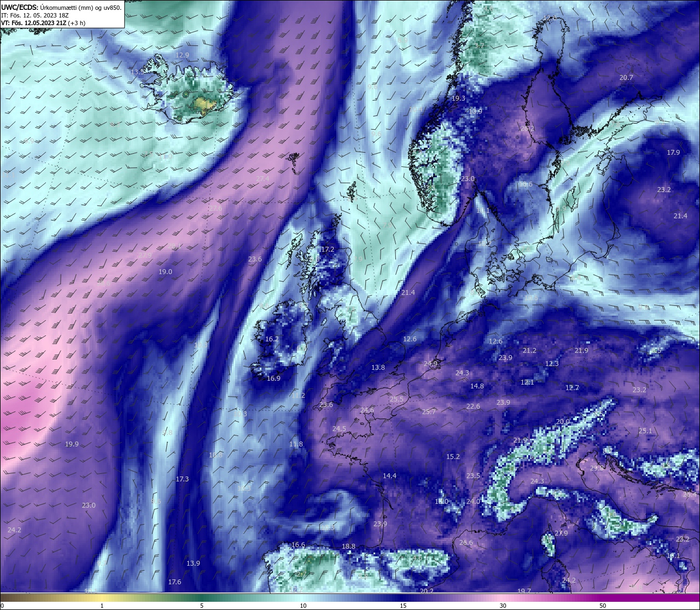Screen dimensions: 700x610
Task: Click the title text 'UWC/ECDS: Úrkomumætti (mm) og uv850.'
Action: pyautogui.click(x=61, y=8)
